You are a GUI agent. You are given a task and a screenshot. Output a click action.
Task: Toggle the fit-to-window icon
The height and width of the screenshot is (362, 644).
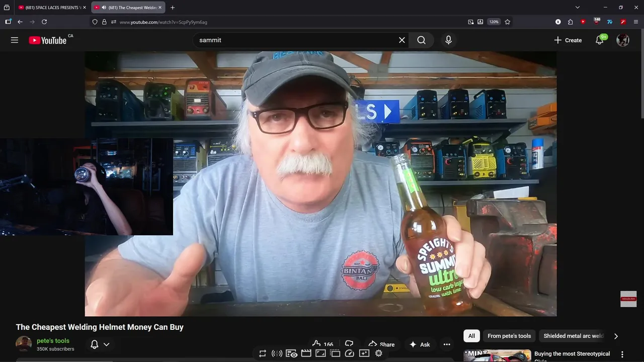(320, 353)
